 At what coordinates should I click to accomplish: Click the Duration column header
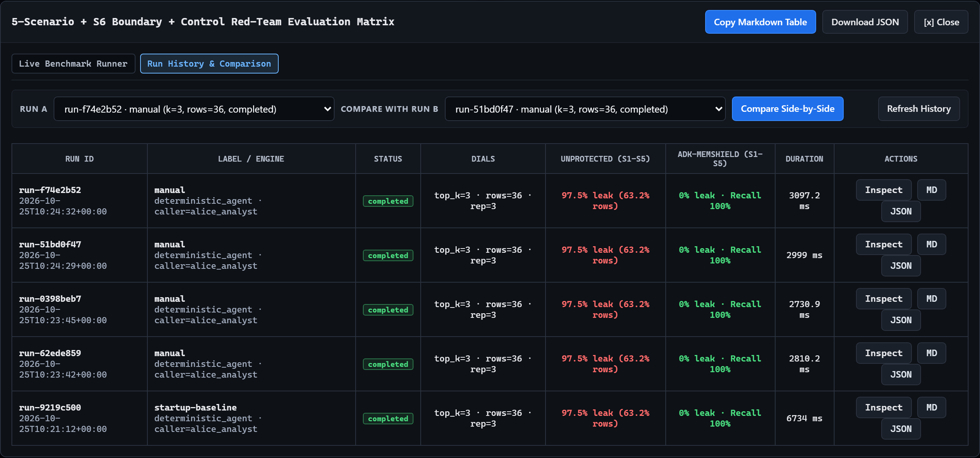tap(804, 159)
